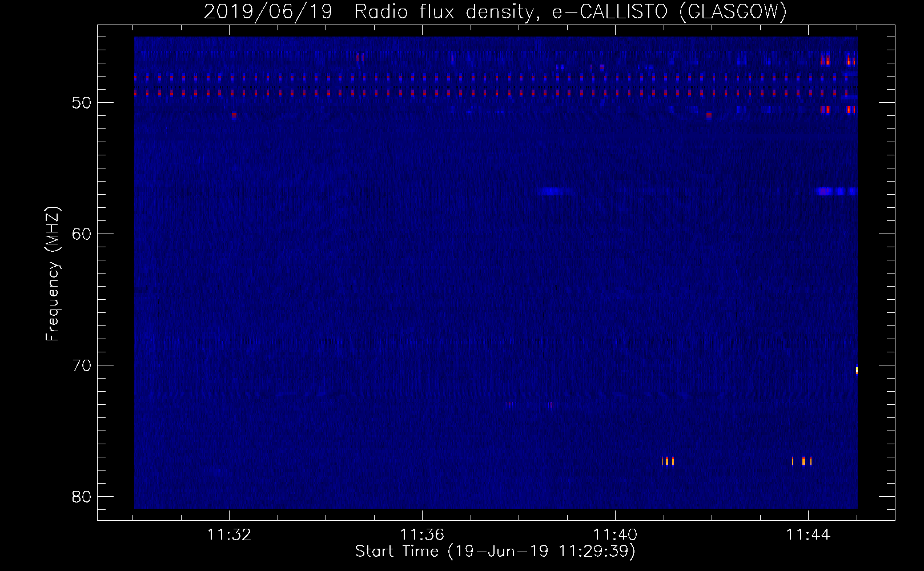Click the 80 frequency tick label
This screenshot has height=571, width=924.
pyautogui.click(x=82, y=497)
